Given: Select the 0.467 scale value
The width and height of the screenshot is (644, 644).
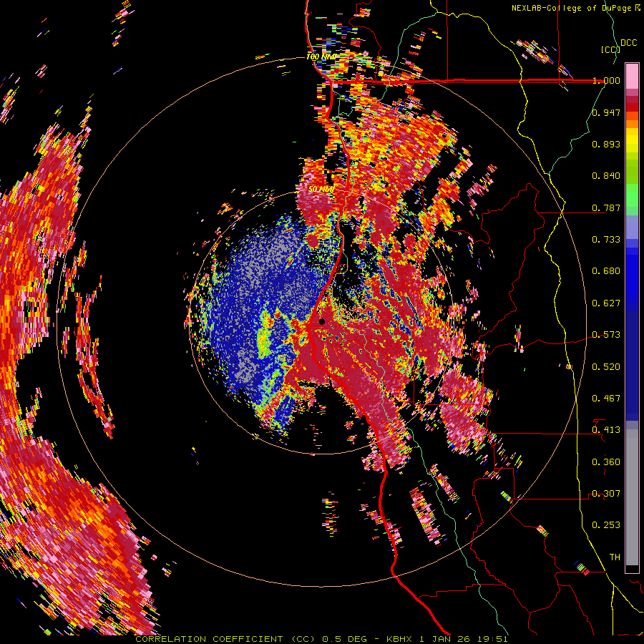Looking at the screenshot, I should [606, 399].
